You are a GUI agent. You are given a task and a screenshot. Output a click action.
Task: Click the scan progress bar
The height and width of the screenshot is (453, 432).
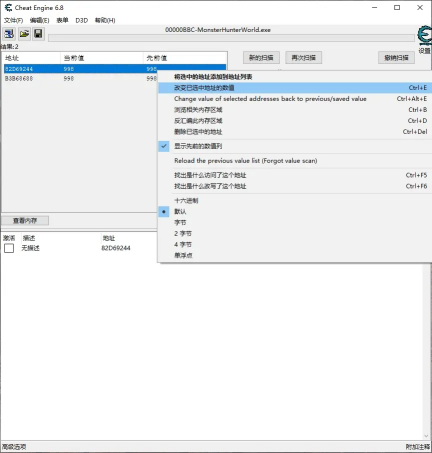point(231,38)
